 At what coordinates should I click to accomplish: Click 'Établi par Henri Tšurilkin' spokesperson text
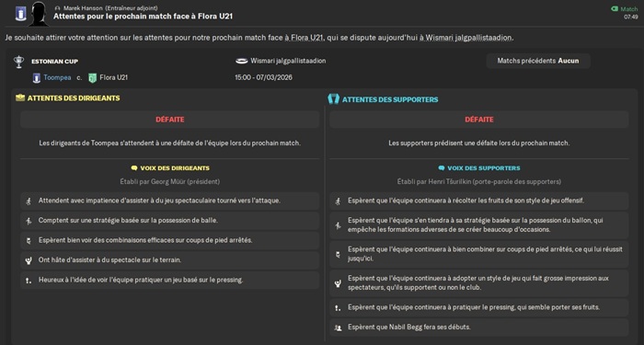click(x=479, y=181)
